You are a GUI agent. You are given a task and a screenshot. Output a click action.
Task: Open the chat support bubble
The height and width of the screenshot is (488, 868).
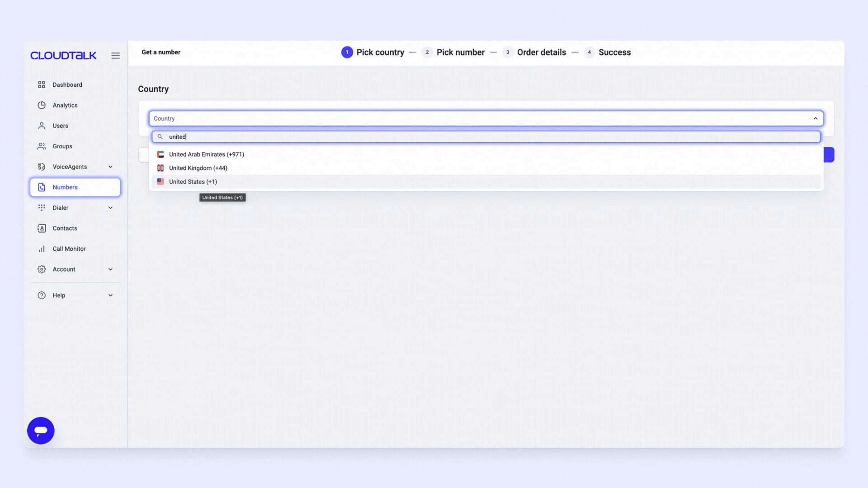[x=41, y=431]
